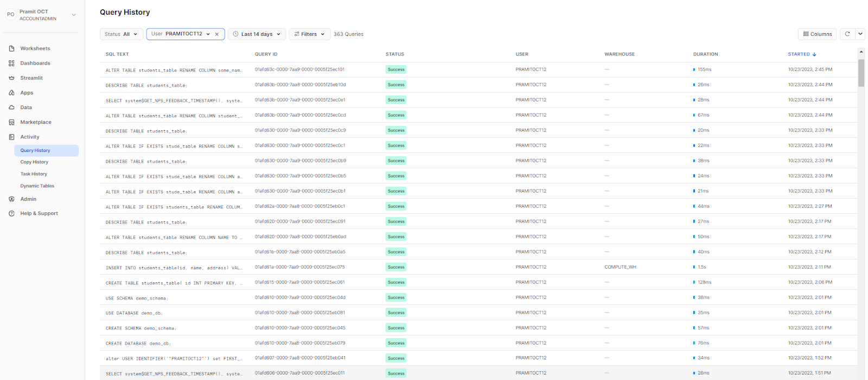Click the 76ms duration value

click(704, 343)
